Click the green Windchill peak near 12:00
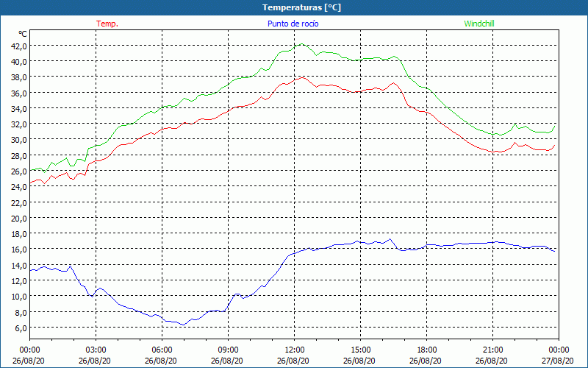The height and width of the screenshot is (368, 588). pos(302,44)
